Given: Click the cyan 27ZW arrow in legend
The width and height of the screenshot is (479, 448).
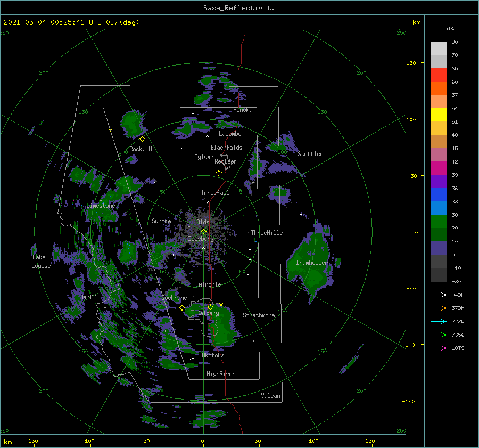Looking at the screenshot, I should click(439, 321).
